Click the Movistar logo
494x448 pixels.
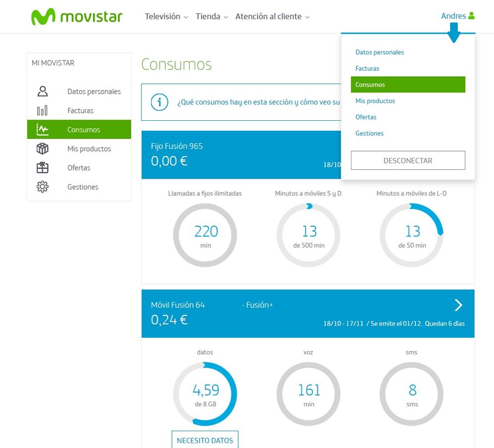77,16
